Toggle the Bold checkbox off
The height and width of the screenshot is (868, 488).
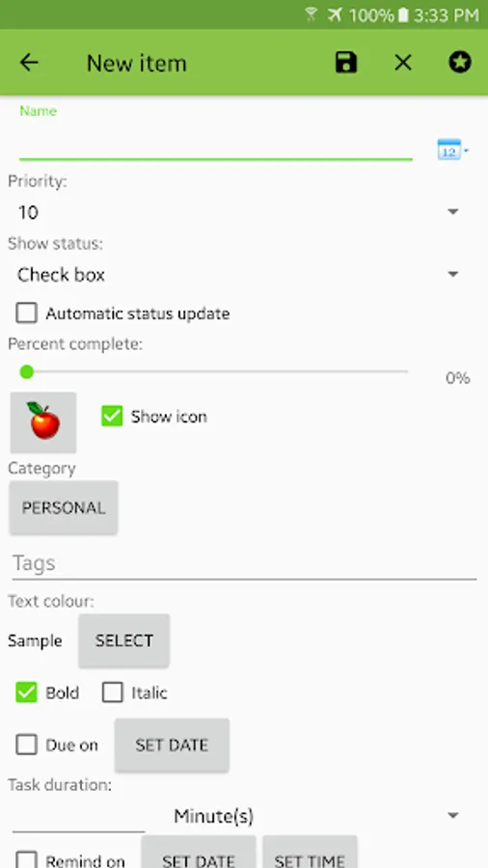[26, 692]
